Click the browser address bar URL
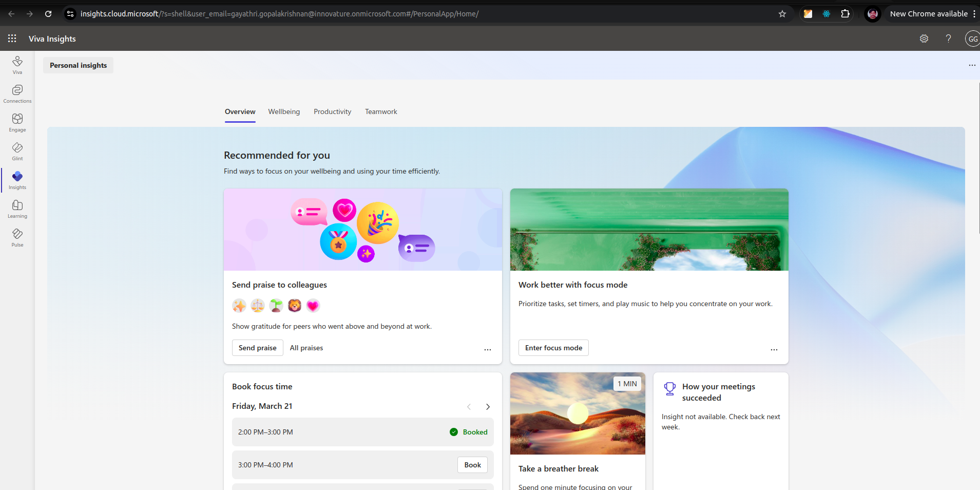This screenshot has height=490, width=980. coord(279,14)
